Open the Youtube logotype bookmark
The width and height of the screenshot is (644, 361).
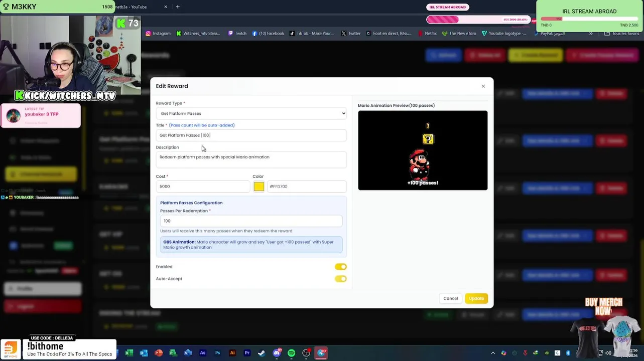click(x=504, y=34)
